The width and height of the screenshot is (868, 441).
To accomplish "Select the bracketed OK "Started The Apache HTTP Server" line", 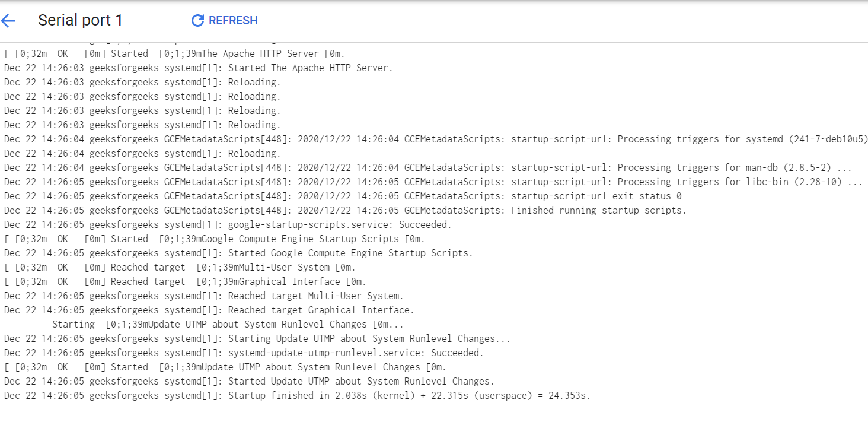I will (x=174, y=54).
